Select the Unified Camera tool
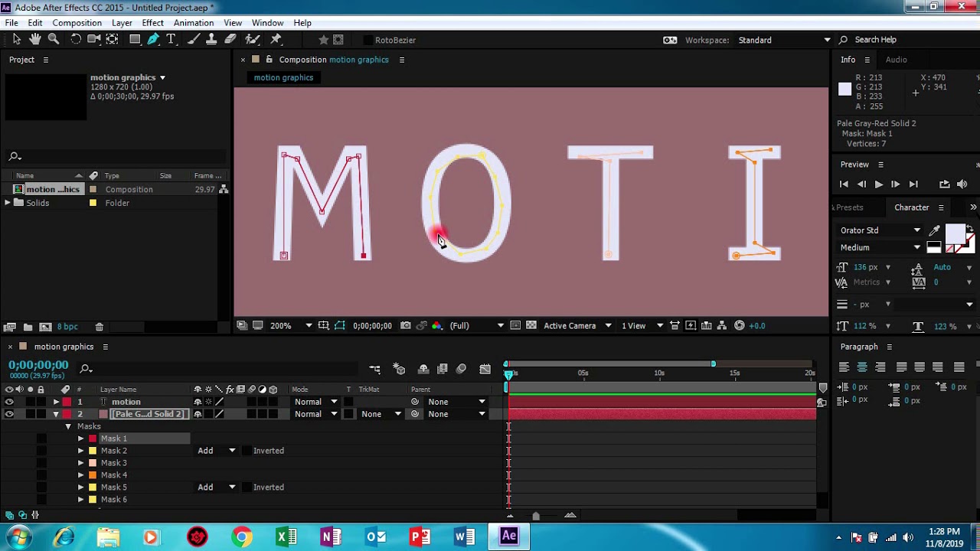 (94, 40)
